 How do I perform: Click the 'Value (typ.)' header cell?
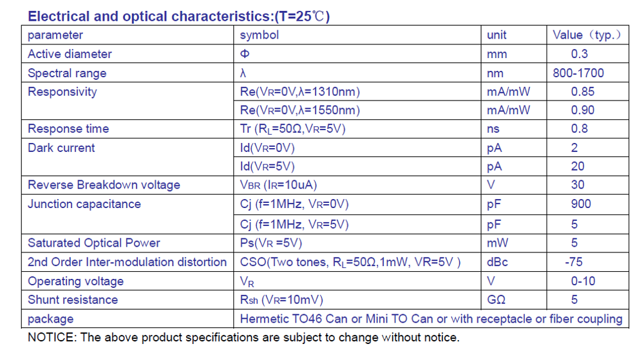point(587,35)
